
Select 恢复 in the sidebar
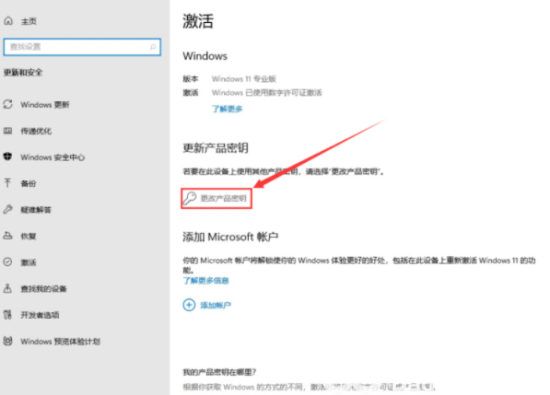[x=28, y=236]
